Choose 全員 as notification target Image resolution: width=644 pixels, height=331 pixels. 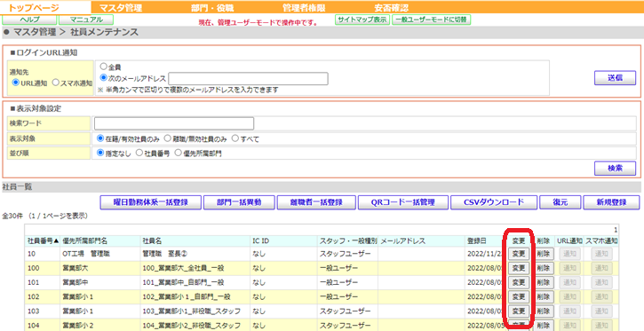click(x=104, y=67)
